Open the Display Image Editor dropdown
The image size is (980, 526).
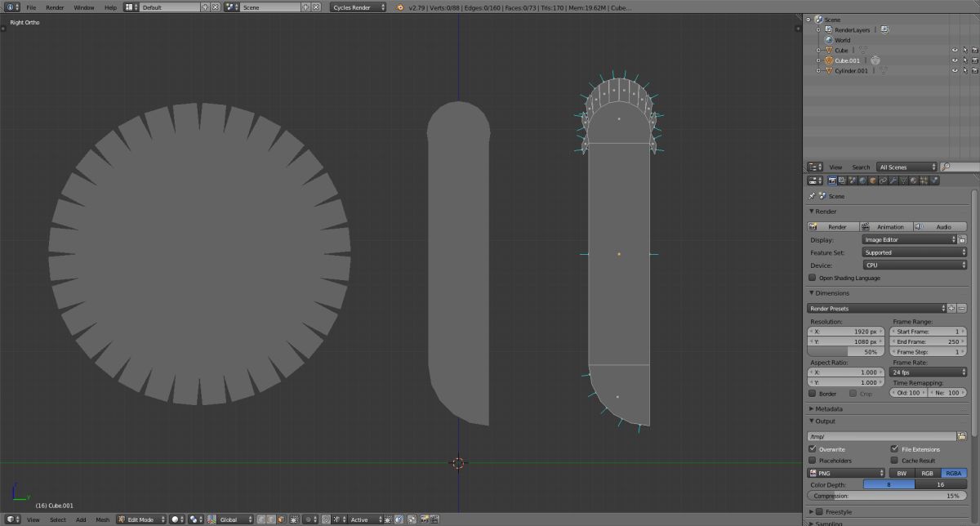pyautogui.click(x=910, y=240)
